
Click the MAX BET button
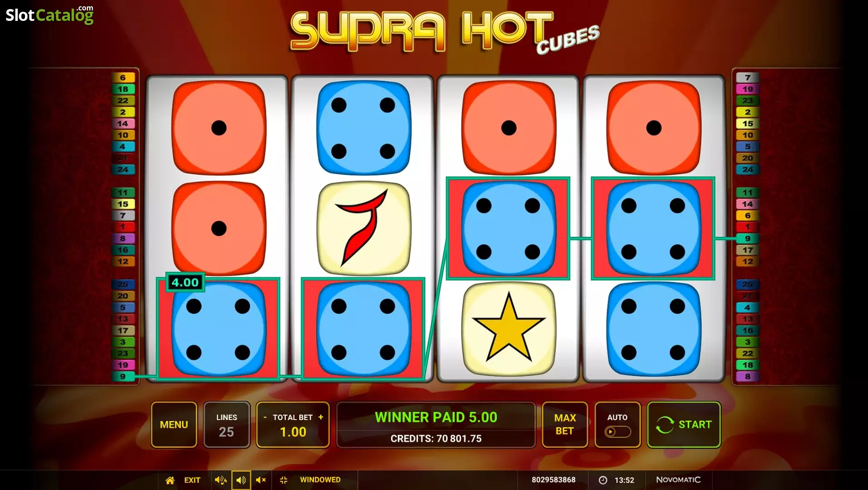[565, 425]
